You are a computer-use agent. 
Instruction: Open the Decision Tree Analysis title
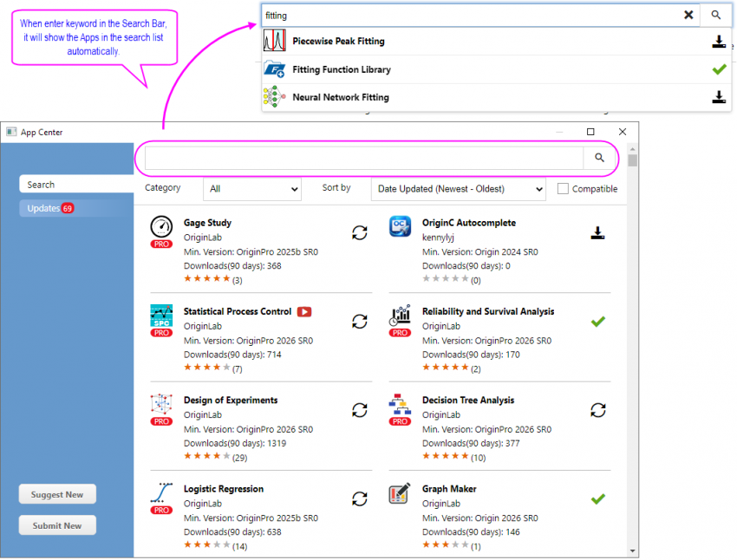[x=468, y=400]
